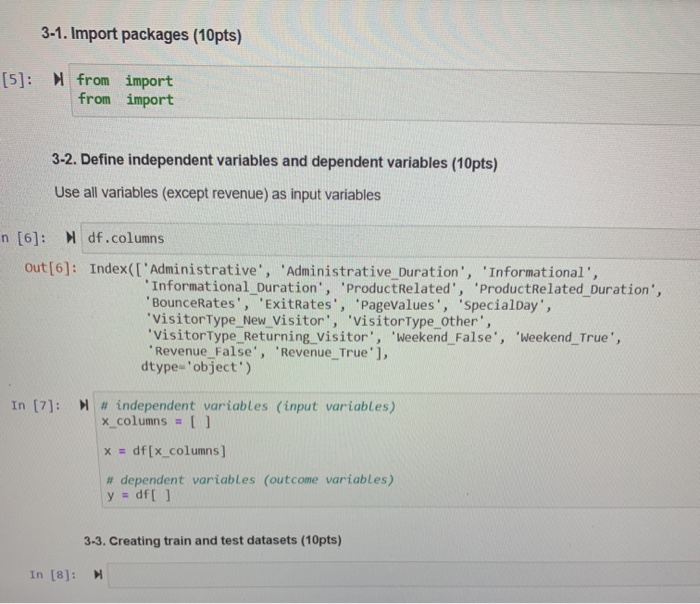
Task: Click 'SpecialDay' in the output
Action: pyautogui.click(x=501, y=305)
